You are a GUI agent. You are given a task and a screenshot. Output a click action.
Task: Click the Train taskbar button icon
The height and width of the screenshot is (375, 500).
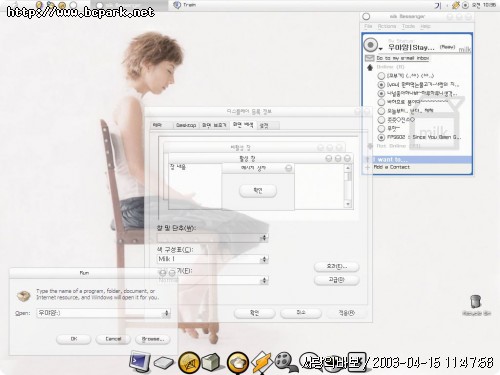(177, 5)
